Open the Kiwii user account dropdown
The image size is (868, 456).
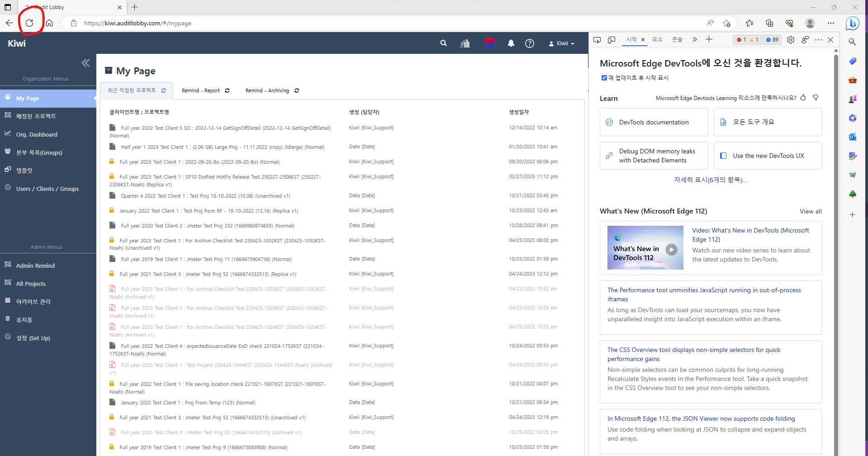tap(561, 43)
